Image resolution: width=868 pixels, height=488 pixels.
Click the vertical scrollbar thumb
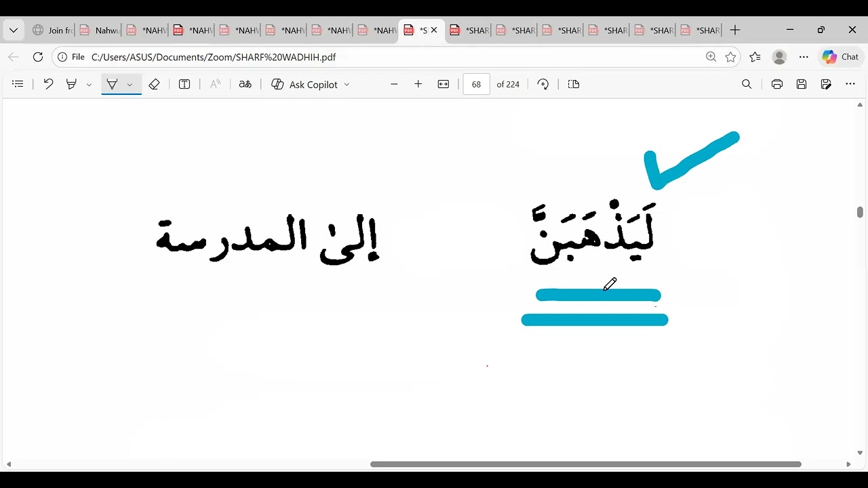(860, 212)
